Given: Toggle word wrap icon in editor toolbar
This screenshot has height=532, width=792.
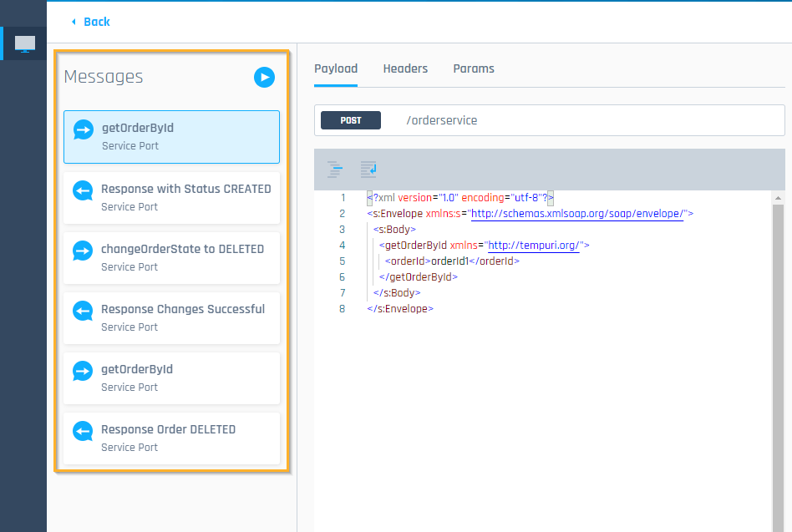Looking at the screenshot, I should coord(368,170).
